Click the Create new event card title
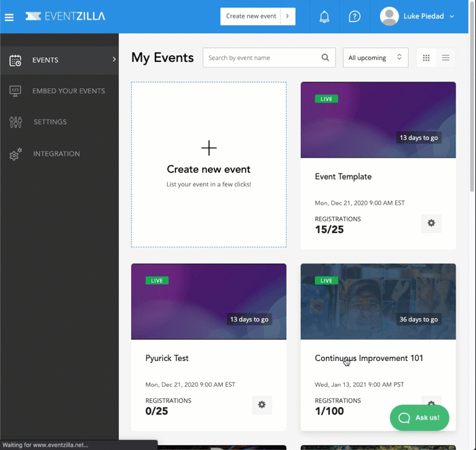Screen dimensions: 476x450 click(x=208, y=169)
